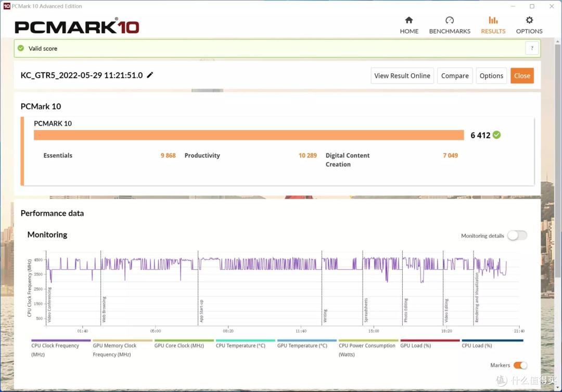Image resolution: width=562 pixels, height=392 pixels.
Task: Close the result with orange Close button
Action: click(x=522, y=75)
